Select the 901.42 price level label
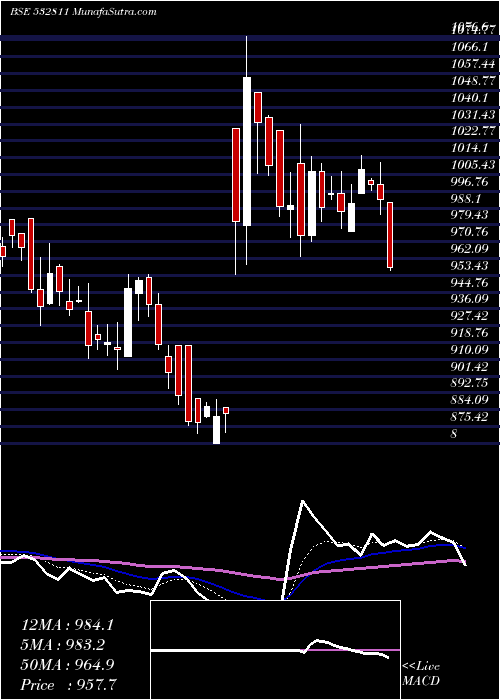Viewport: 500px width, 700px height. pos(470,366)
